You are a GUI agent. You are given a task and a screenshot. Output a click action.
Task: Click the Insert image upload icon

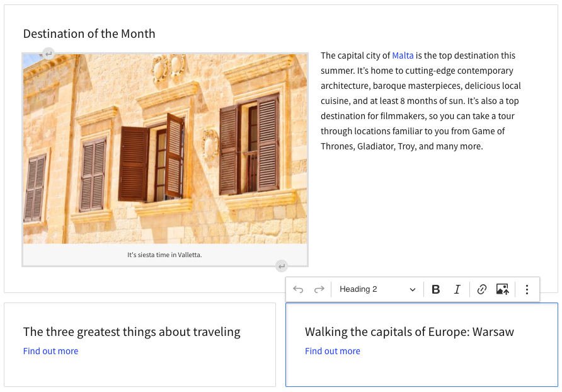click(x=502, y=289)
